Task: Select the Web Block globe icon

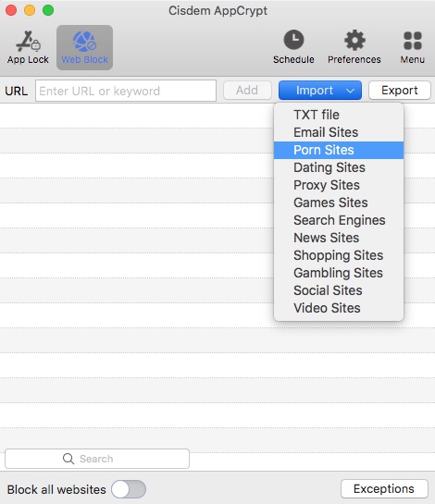Action: click(84, 41)
